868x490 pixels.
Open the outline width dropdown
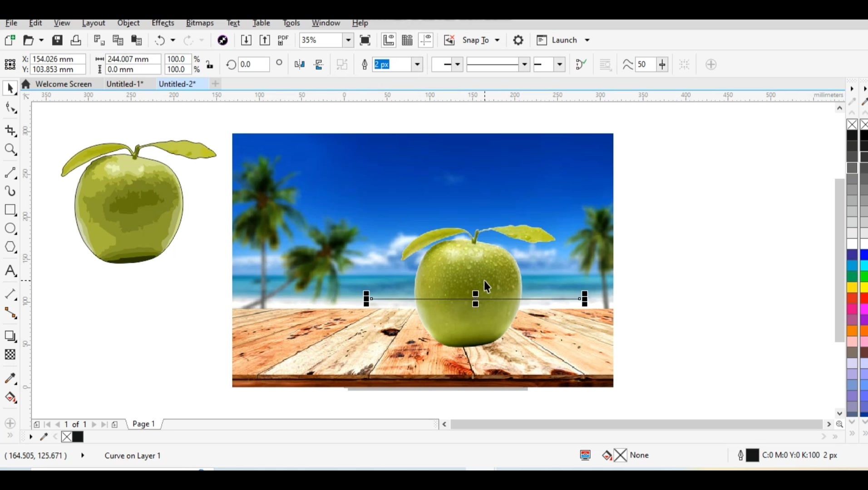coord(417,64)
